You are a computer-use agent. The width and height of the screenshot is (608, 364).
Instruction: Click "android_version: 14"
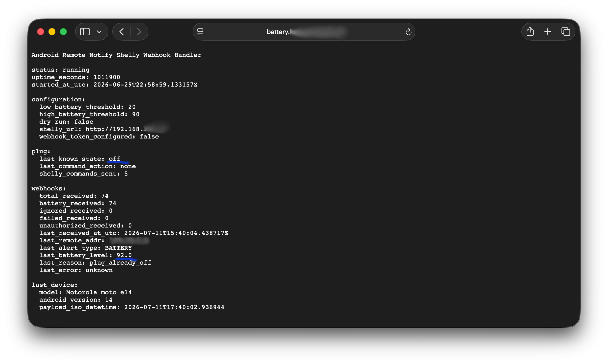76,300
